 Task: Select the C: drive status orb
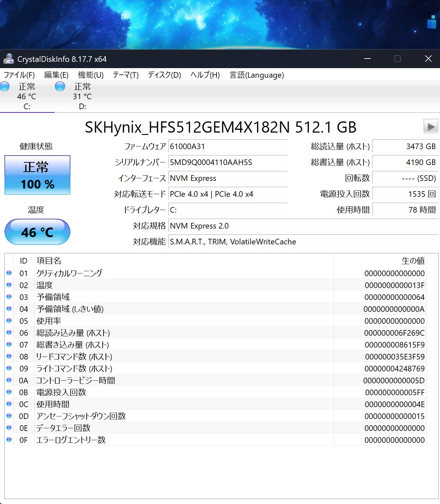pyautogui.click(x=5, y=87)
